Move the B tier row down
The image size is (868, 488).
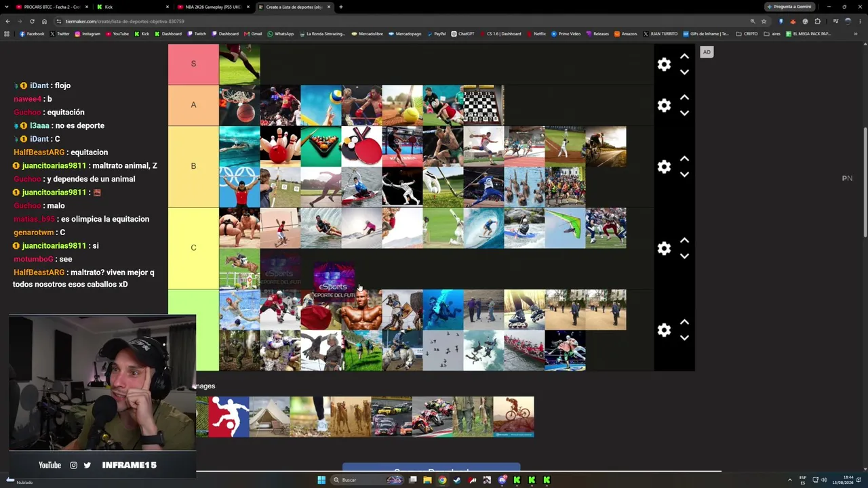[684, 174]
